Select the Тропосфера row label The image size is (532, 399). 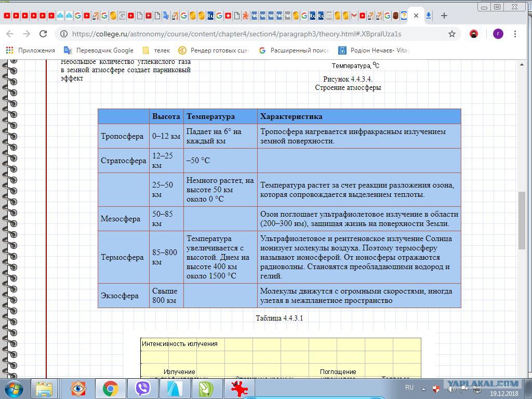(122, 137)
